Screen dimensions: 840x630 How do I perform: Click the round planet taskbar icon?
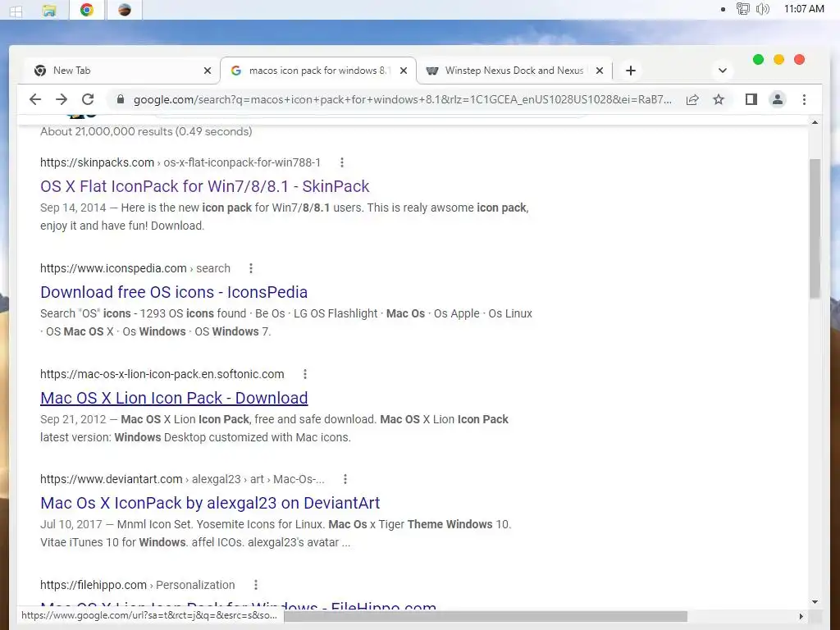pos(125,10)
